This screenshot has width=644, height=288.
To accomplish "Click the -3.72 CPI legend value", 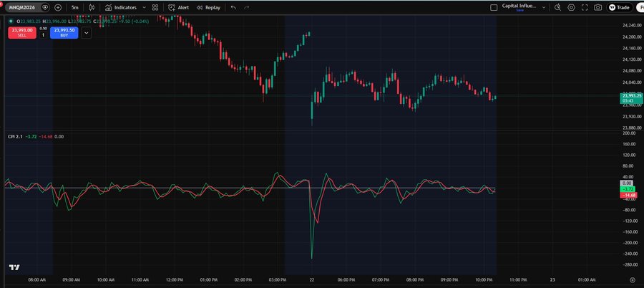I will 31,137.
